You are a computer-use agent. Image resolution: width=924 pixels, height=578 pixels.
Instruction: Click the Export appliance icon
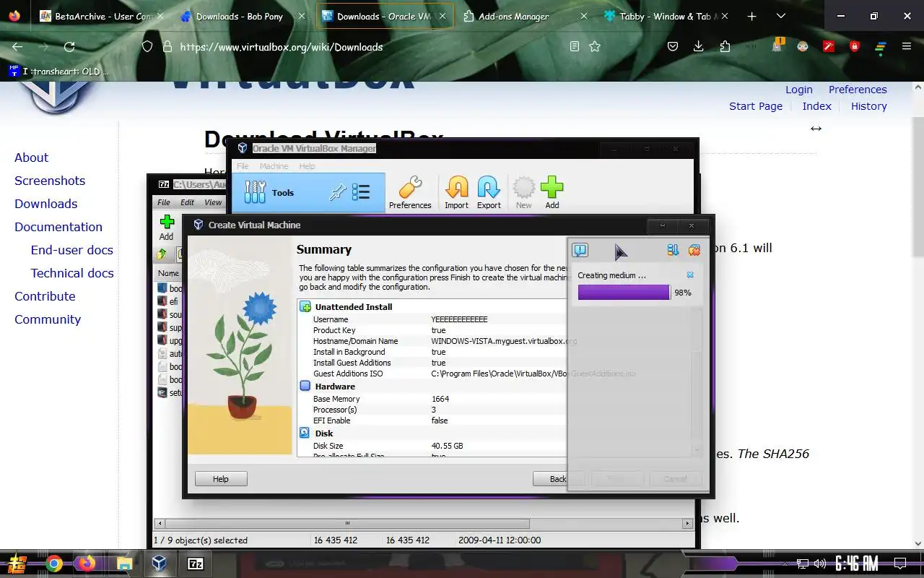489,193
